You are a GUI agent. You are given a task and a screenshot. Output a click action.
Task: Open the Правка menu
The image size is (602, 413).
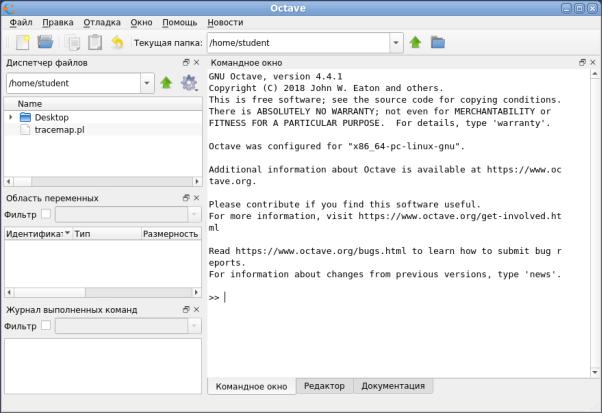pyautogui.click(x=58, y=22)
